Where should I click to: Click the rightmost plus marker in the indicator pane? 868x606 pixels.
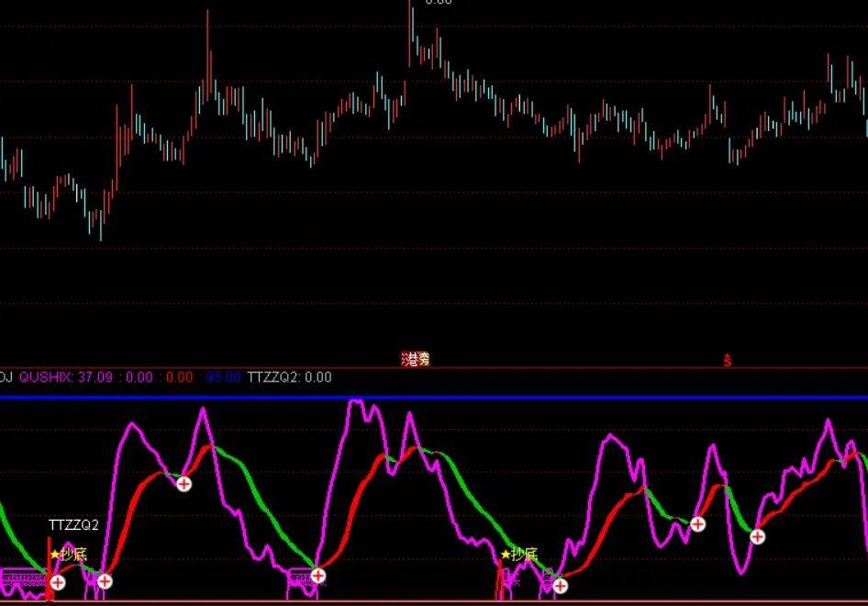(x=757, y=535)
